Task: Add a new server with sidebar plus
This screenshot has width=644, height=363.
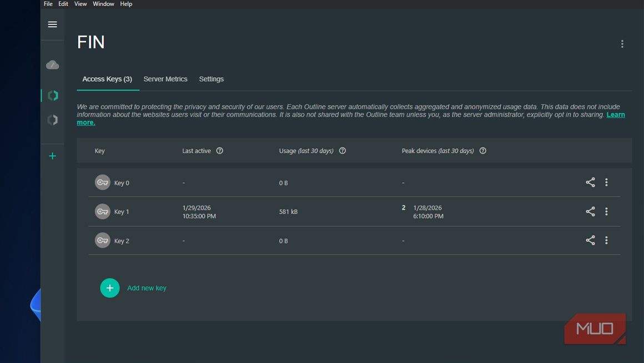Action: (x=52, y=156)
